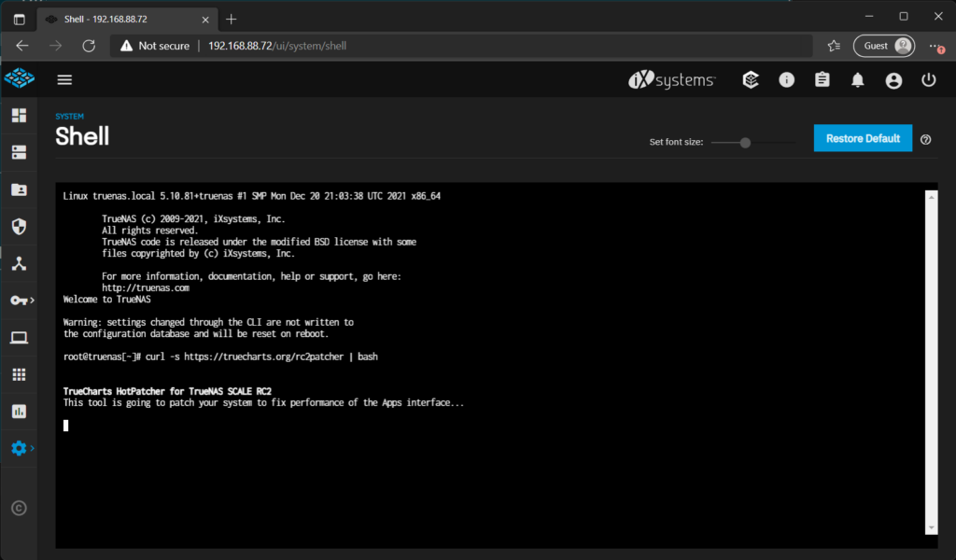The image size is (956, 560).
Task: Click the SYSTEM breadcrumb link
Action: 69,117
